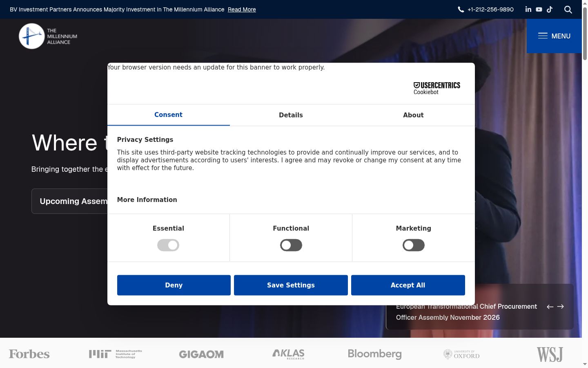Accept all cookies
This screenshot has width=588, height=368.
[408, 285]
